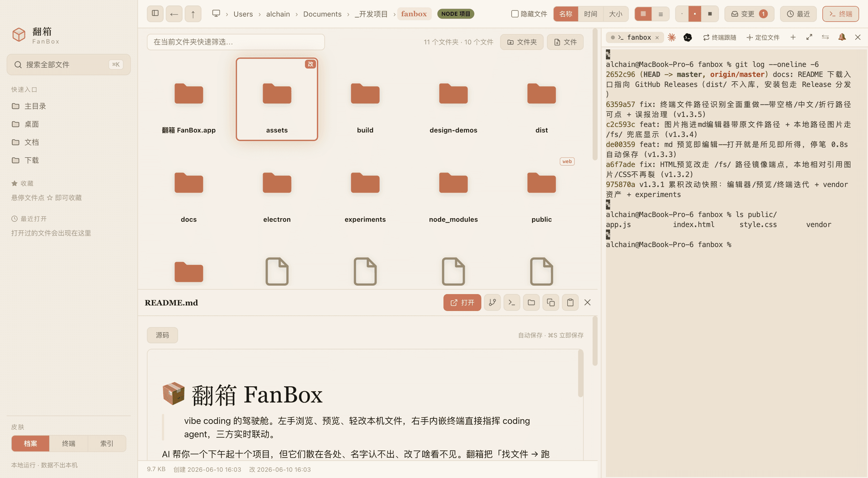Open the git branch diff for README.md
The image size is (868, 478).
tap(492, 302)
